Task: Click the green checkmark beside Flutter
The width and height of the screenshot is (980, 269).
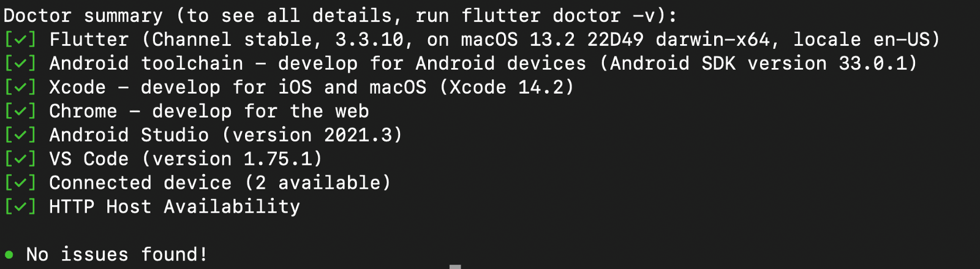Action: [x=20, y=40]
